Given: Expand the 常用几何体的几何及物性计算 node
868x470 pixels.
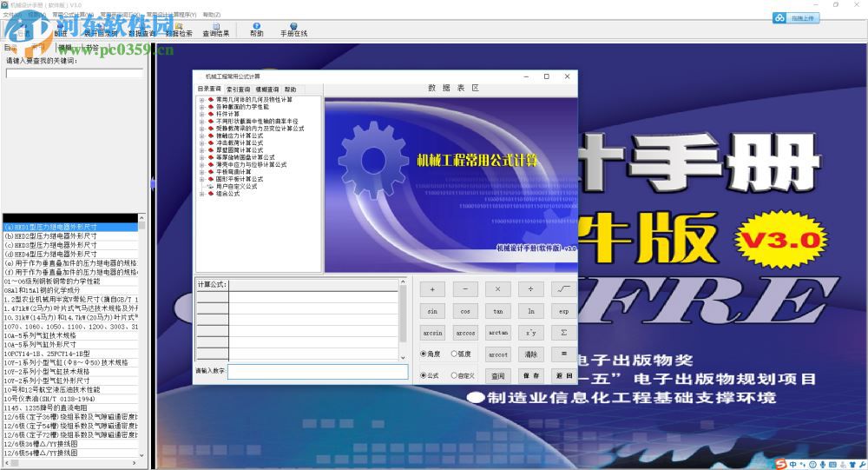Looking at the screenshot, I should 202,100.
